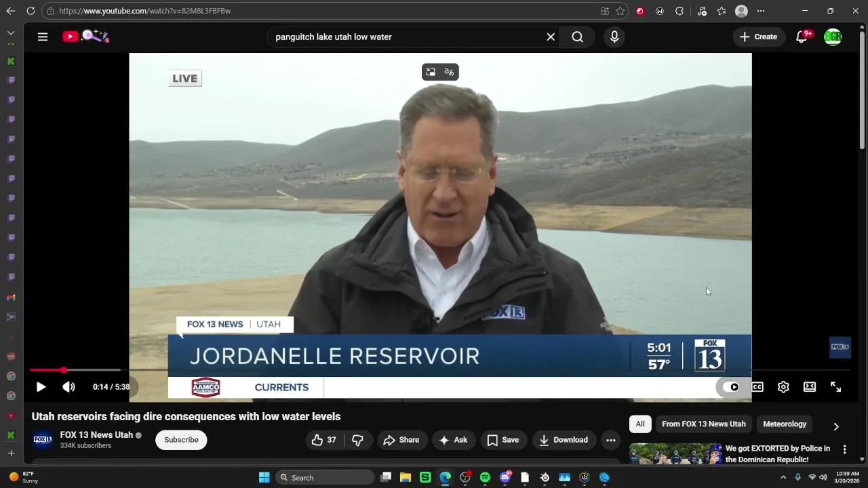Open YouTube notifications bell
Viewport: 868px width, 488px height.
pos(802,37)
